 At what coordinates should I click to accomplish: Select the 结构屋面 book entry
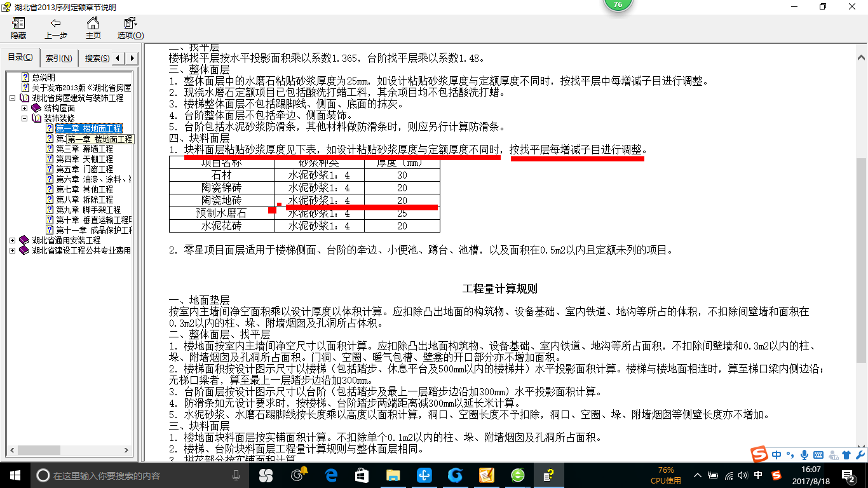coord(59,108)
